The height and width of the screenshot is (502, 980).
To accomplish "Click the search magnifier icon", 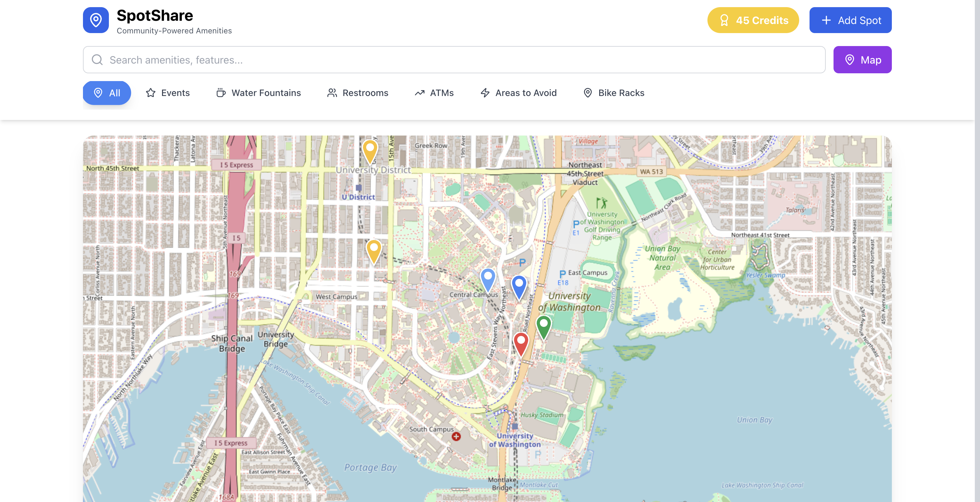I will tap(98, 60).
